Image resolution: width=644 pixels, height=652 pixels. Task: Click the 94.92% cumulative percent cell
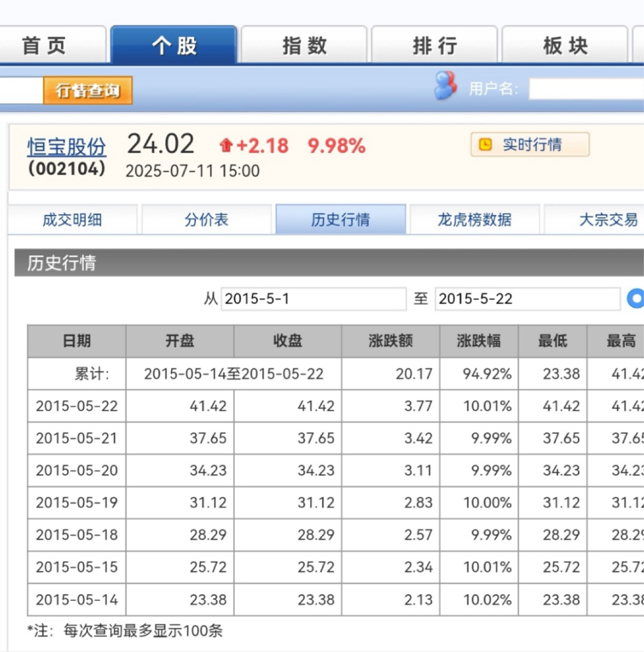479,374
